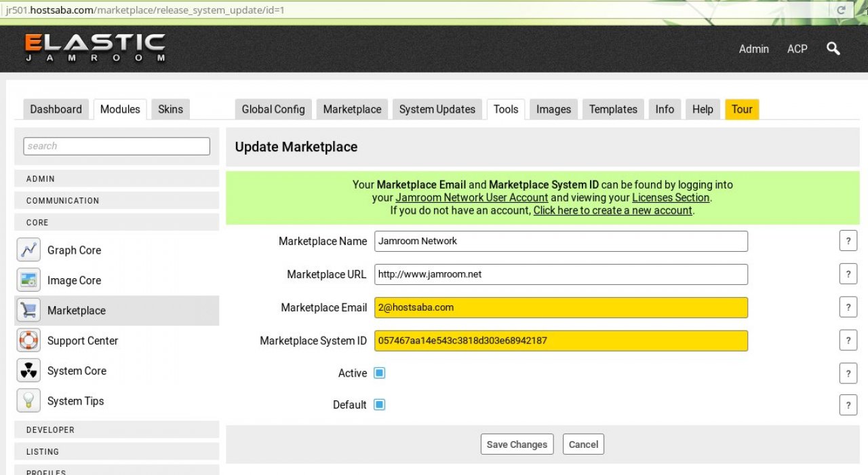Click the search magnifier icon in header

coord(833,49)
